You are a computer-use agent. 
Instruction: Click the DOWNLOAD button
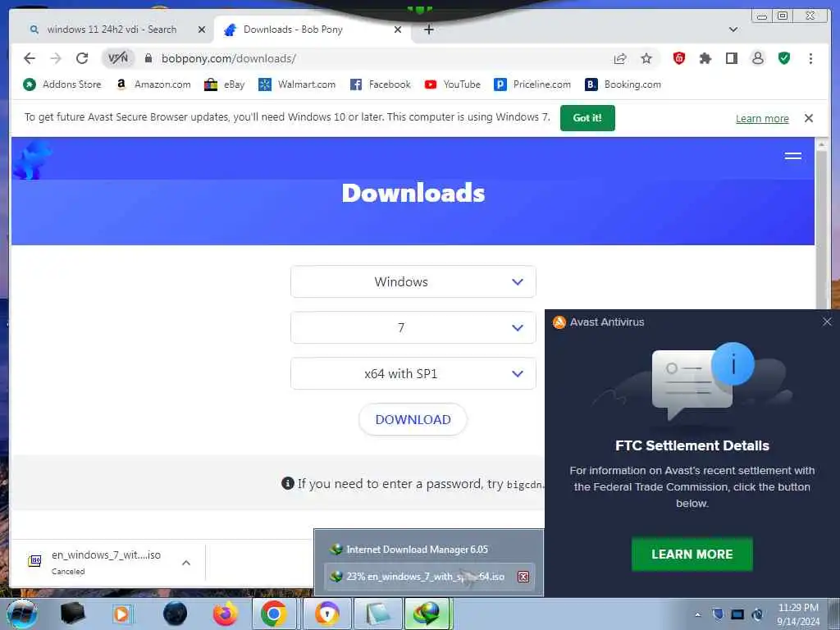[x=413, y=419]
